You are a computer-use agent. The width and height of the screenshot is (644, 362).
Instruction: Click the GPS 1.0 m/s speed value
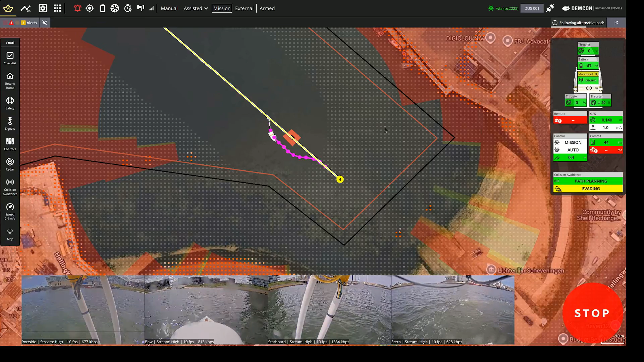tap(606, 128)
